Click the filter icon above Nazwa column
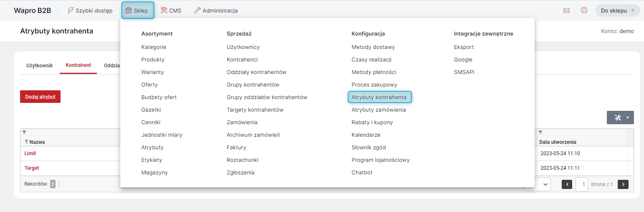 [24, 132]
